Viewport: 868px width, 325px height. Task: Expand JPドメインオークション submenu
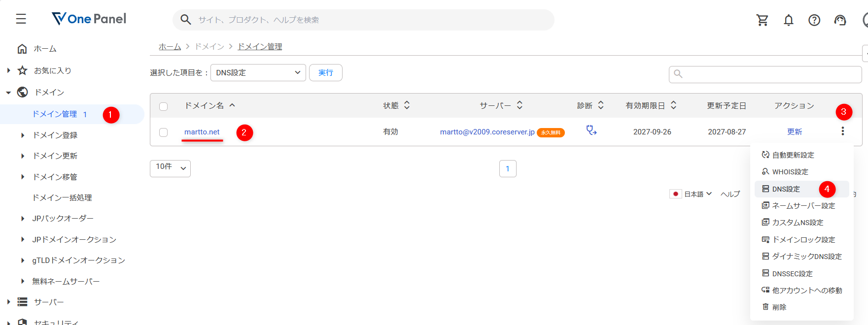pyautogui.click(x=23, y=239)
